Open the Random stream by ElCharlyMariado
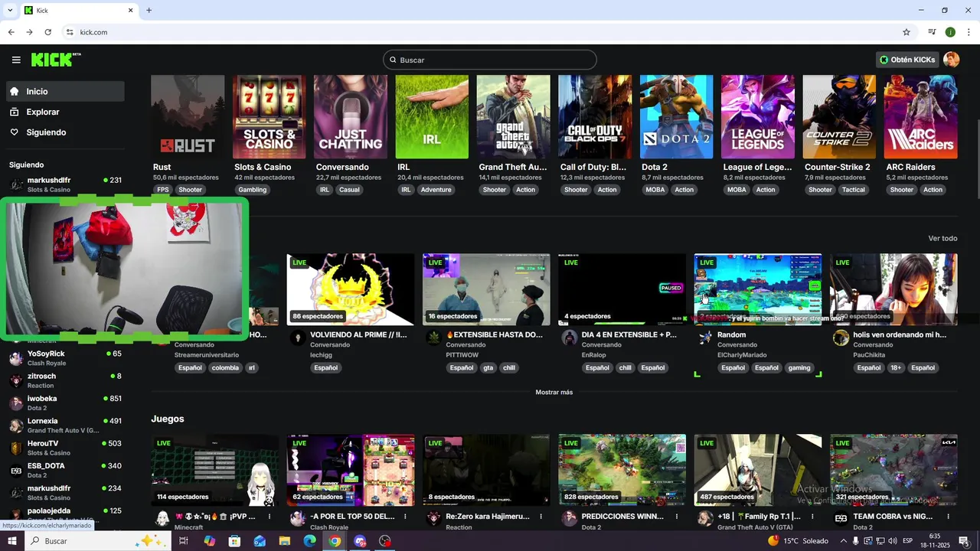The width and height of the screenshot is (980, 551). coord(758,289)
